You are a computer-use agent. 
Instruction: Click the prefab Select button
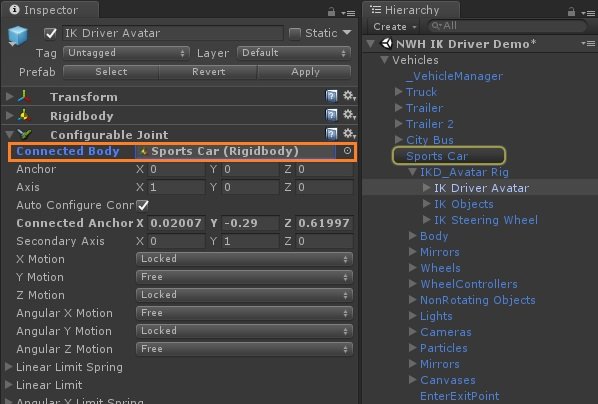(111, 72)
